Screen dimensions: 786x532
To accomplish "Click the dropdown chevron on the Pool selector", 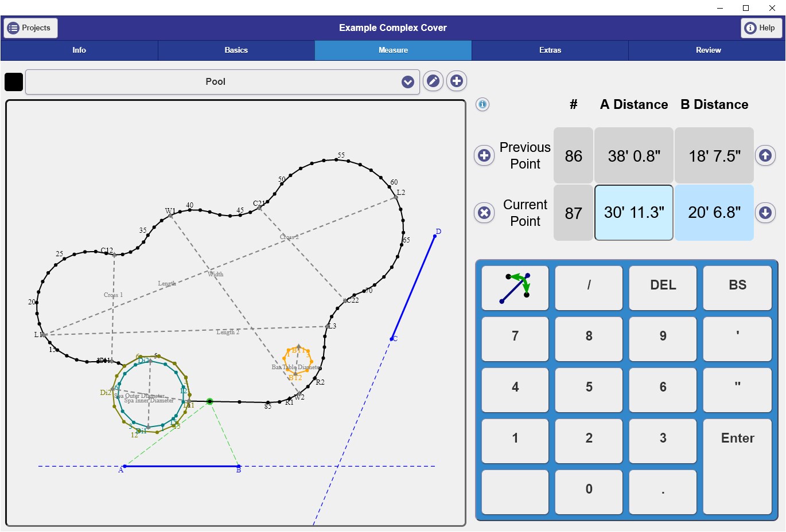I will 408,82.
